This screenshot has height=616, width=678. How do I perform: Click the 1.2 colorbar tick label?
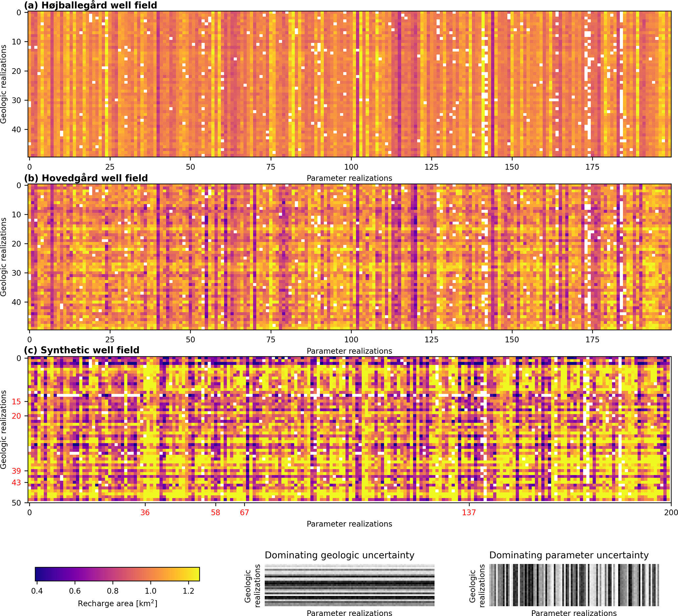(x=188, y=591)
